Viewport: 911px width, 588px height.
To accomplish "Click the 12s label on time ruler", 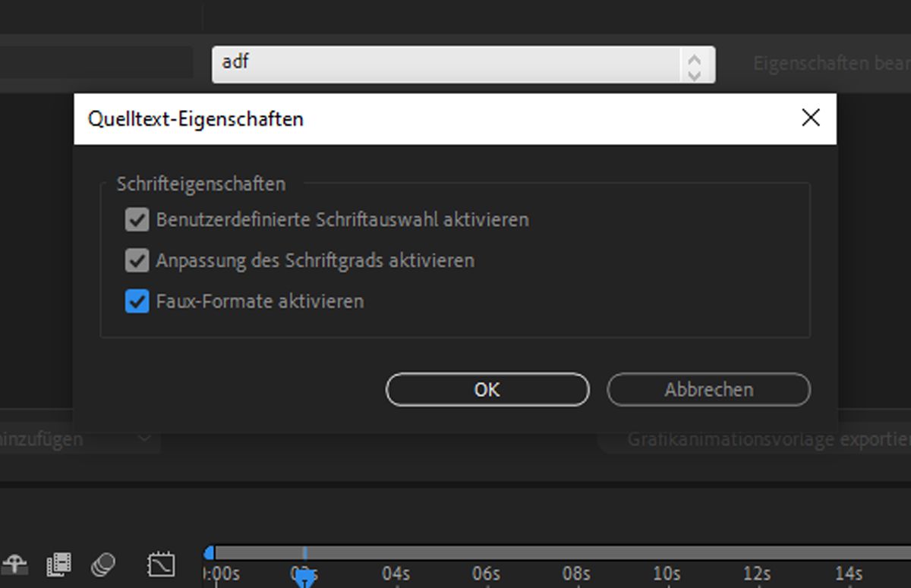I will pos(757,574).
